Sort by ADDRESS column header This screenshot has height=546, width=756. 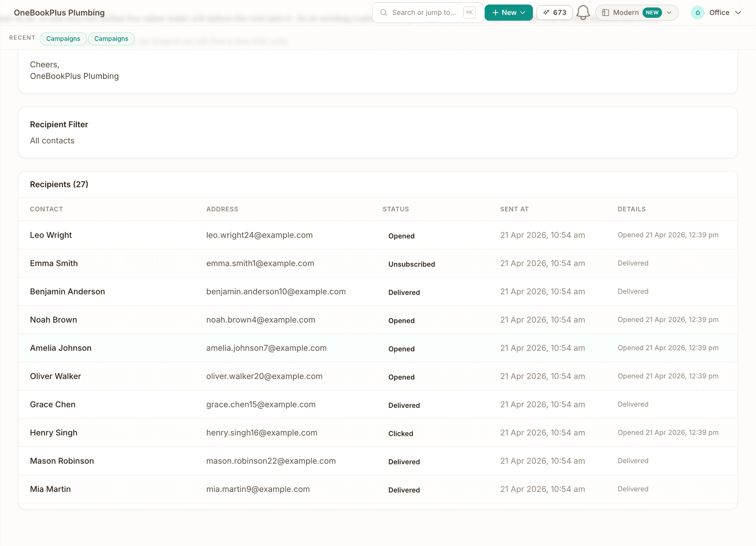coord(222,209)
